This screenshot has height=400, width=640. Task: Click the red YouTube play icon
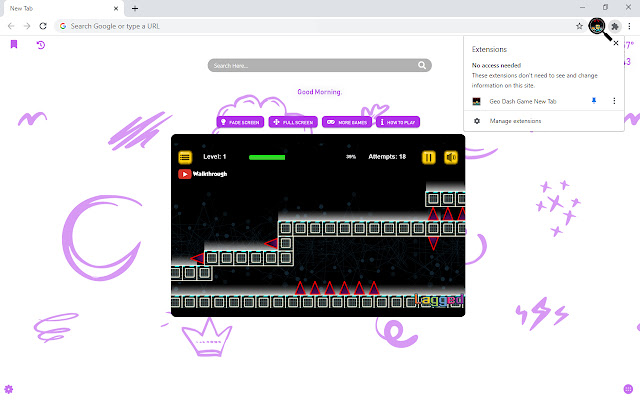(x=184, y=174)
